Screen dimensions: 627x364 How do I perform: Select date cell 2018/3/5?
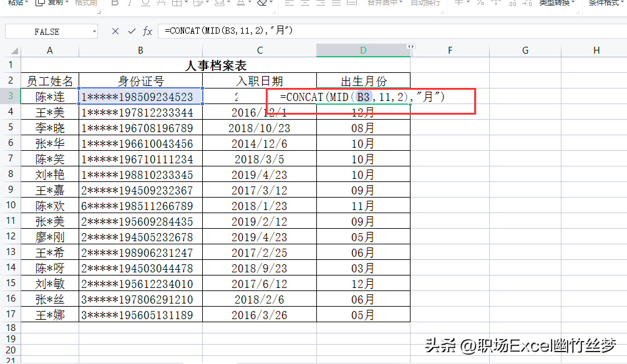(x=260, y=158)
